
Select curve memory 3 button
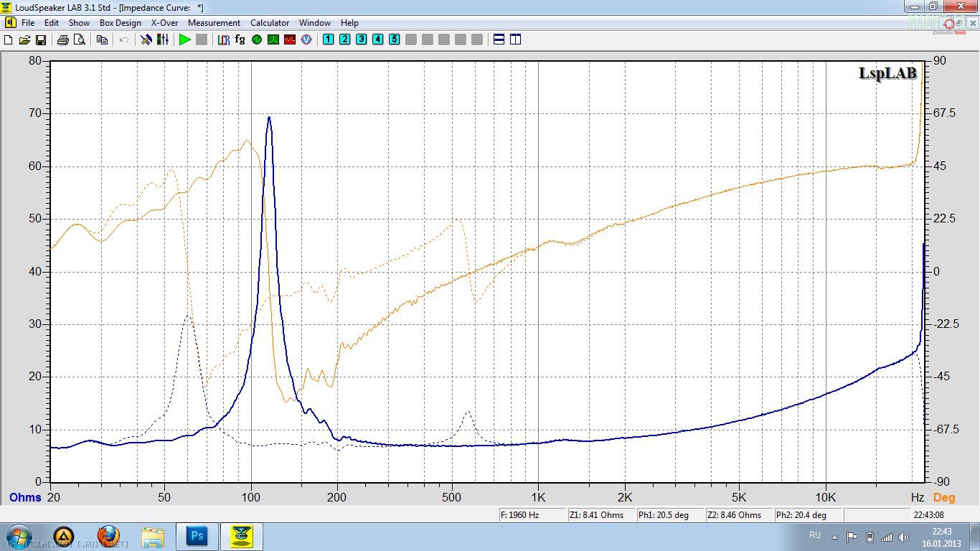362,39
